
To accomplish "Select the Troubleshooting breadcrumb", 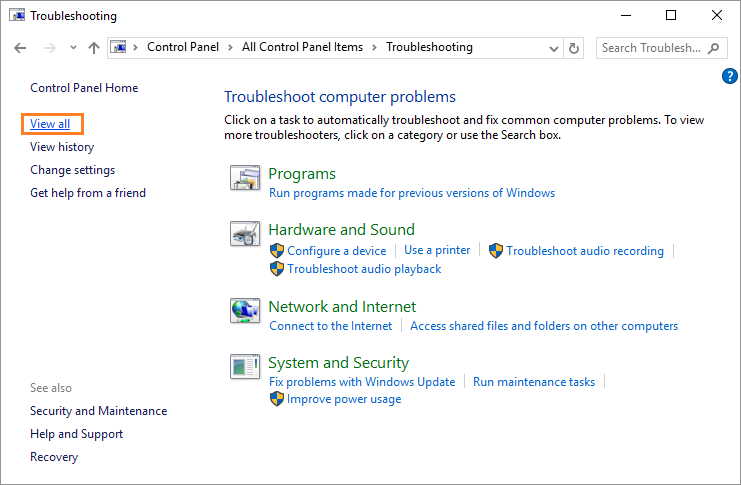I will (429, 47).
